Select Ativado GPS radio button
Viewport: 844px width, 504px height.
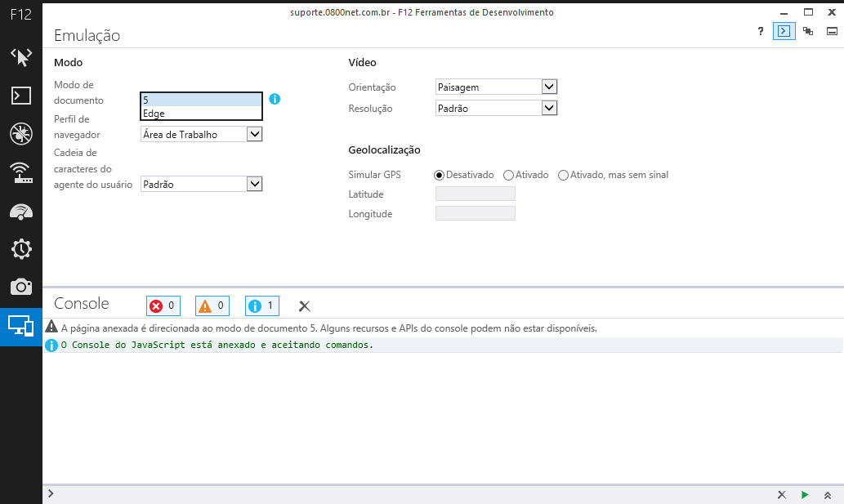point(508,176)
